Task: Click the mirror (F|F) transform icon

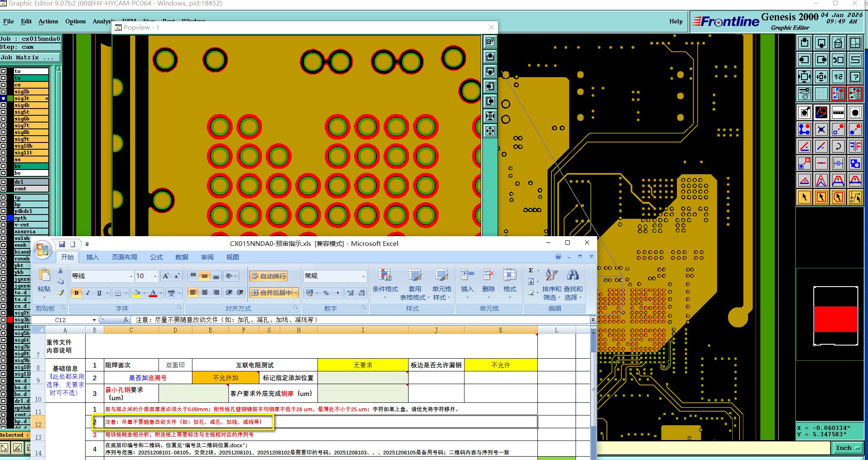Action: click(855, 147)
